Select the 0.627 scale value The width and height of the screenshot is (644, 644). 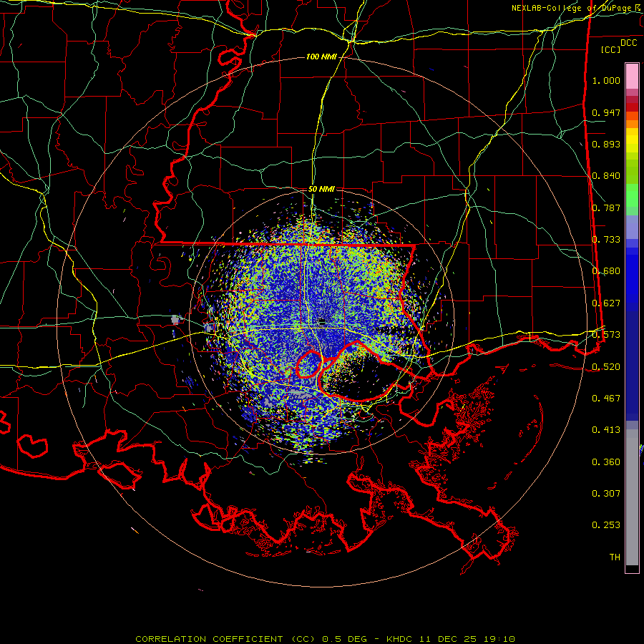pos(606,303)
